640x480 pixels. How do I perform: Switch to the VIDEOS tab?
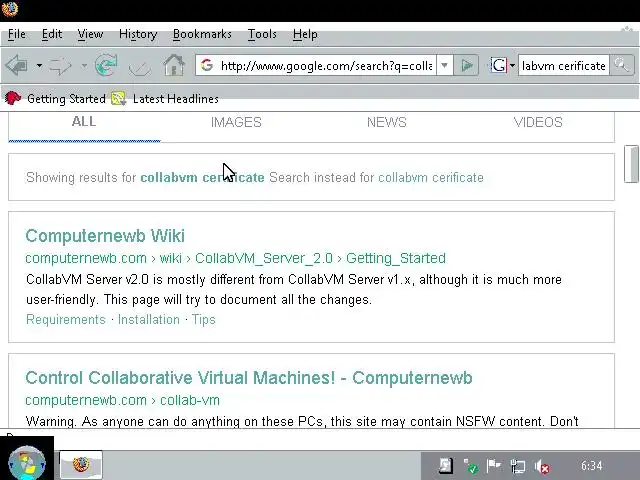[538, 122]
